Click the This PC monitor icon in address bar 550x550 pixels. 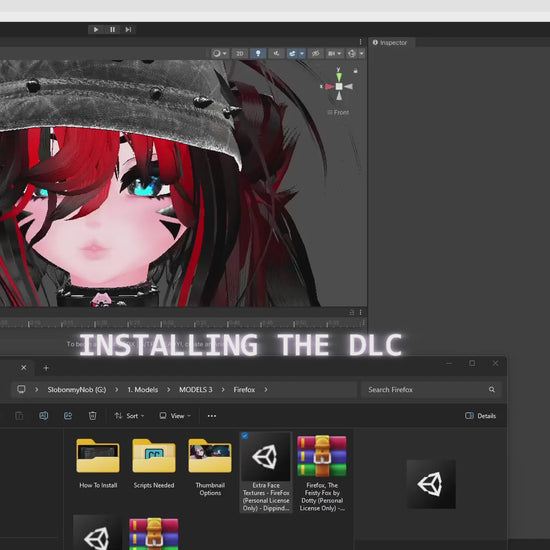(x=21, y=389)
